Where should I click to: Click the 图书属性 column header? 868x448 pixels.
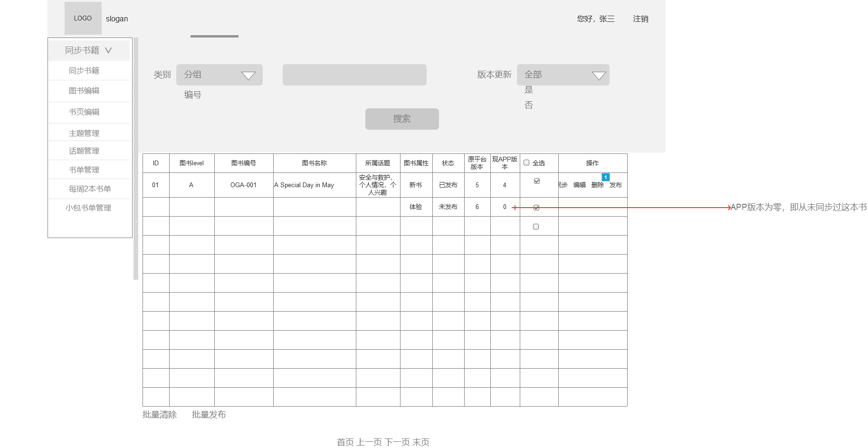pyautogui.click(x=416, y=163)
